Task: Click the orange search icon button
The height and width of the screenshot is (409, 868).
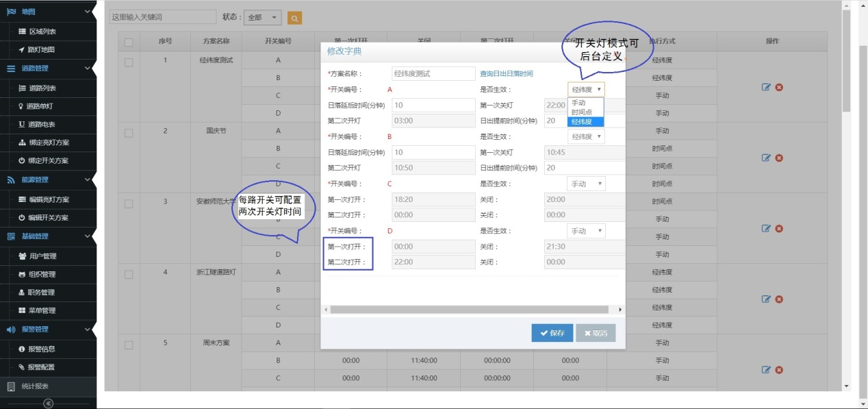Action: [294, 18]
